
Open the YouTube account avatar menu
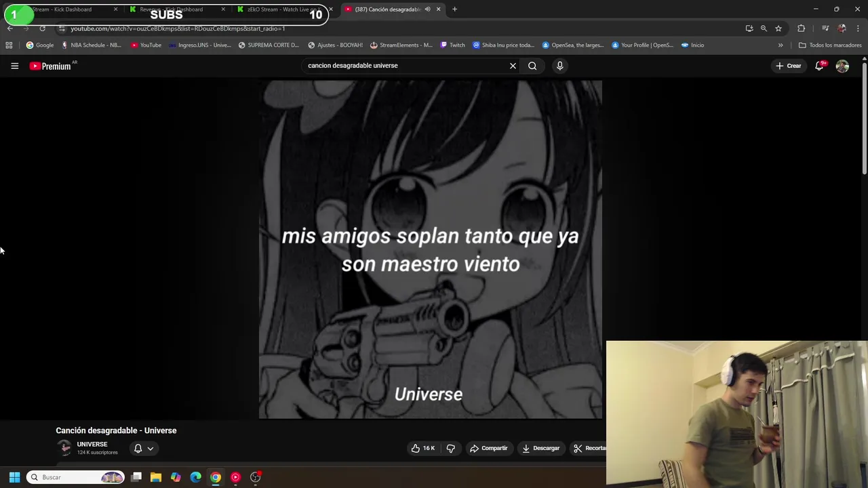[x=842, y=66]
